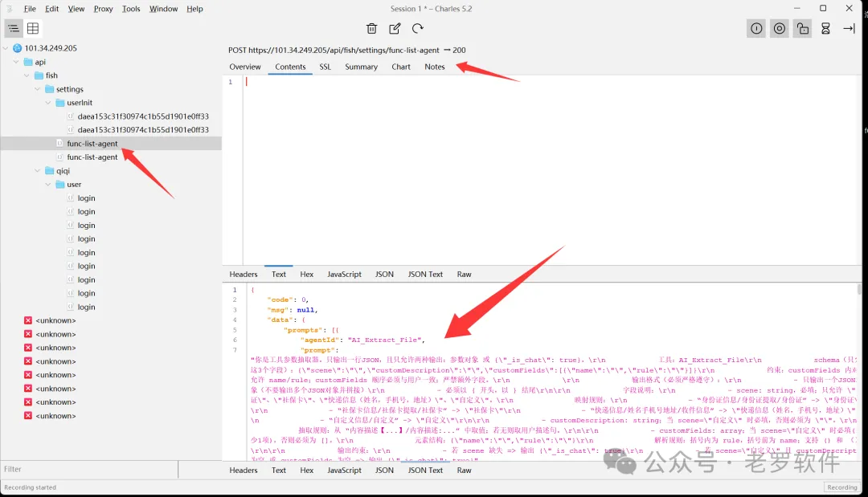Toggle breakpoints with the arrow-to-bar icon
Screen dimensions: 868x497
[850, 28]
